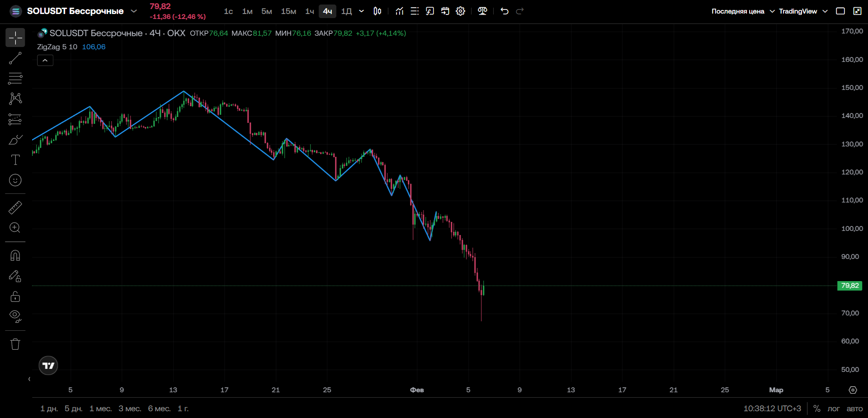The image size is (868, 418).
Task: Toggle logarithmic scale лог
Action: [x=834, y=409]
